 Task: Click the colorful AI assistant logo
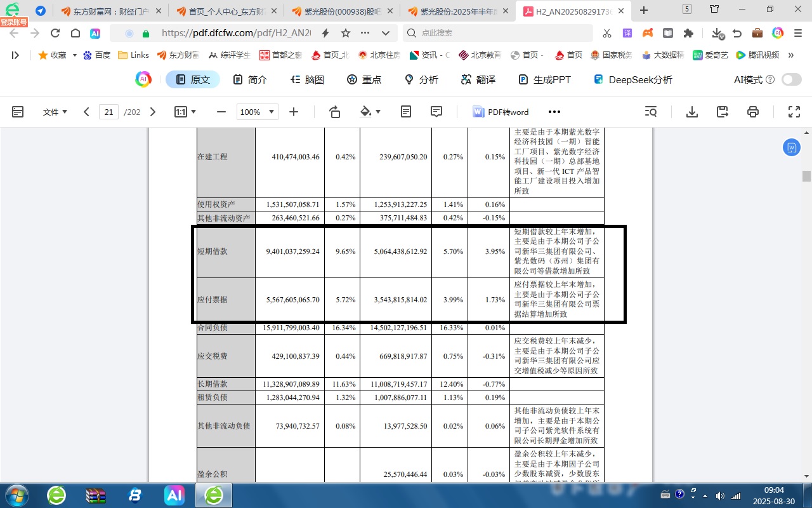[143, 79]
